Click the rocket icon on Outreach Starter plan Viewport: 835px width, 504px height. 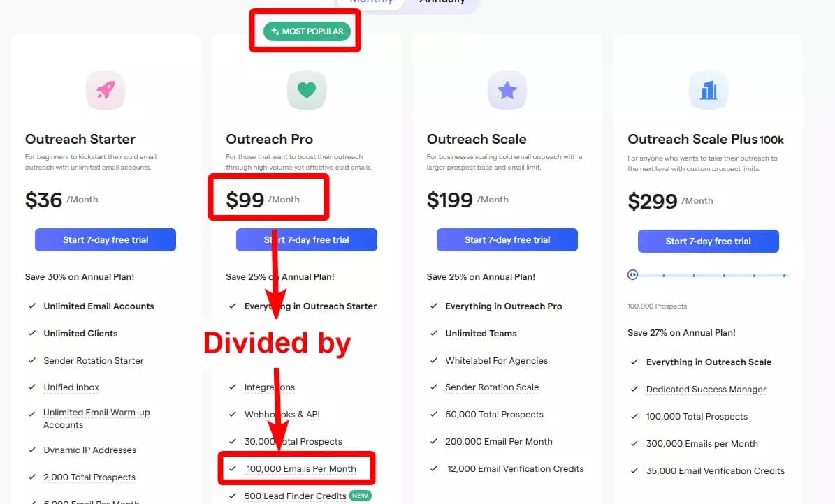105,90
